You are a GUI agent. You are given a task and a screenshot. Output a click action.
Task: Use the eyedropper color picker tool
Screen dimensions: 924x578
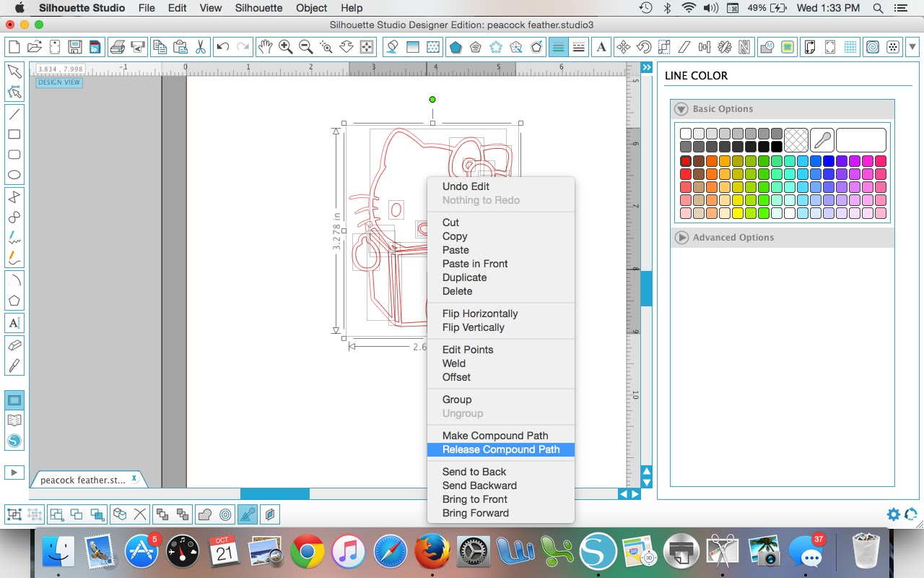(x=821, y=140)
